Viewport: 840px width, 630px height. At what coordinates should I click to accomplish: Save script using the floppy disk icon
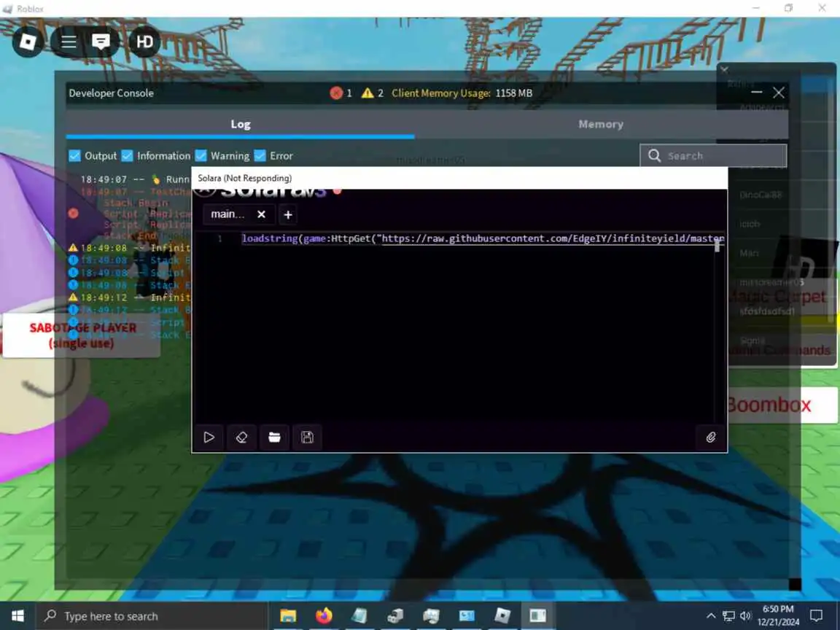(x=307, y=437)
